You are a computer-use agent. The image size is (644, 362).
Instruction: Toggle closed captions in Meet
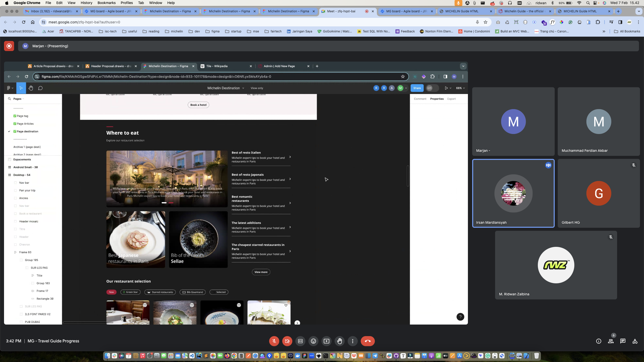click(x=300, y=341)
